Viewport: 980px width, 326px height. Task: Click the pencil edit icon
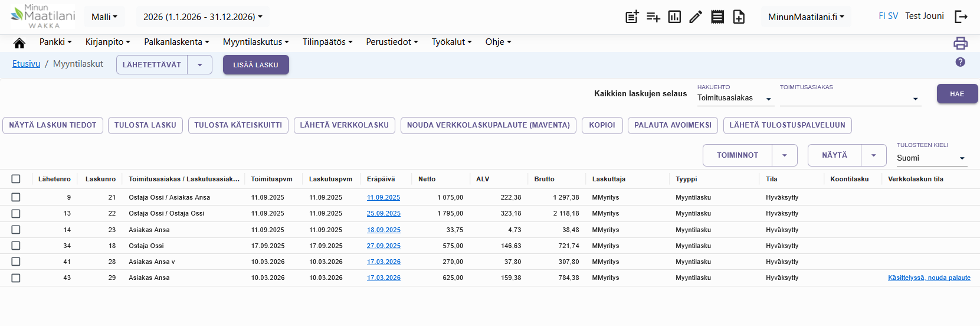point(696,17)
